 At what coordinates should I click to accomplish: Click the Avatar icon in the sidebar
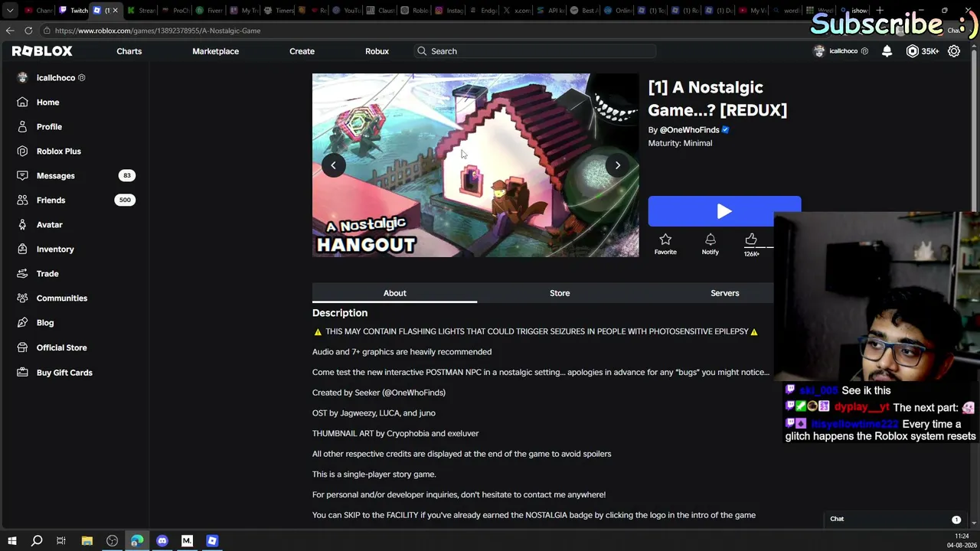(22, 224)
